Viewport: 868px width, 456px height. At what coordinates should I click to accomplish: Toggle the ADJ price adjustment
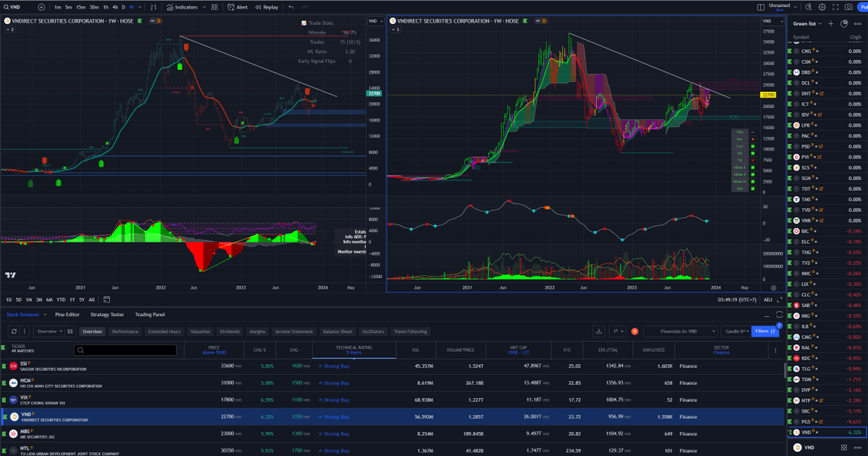point(768,300)
